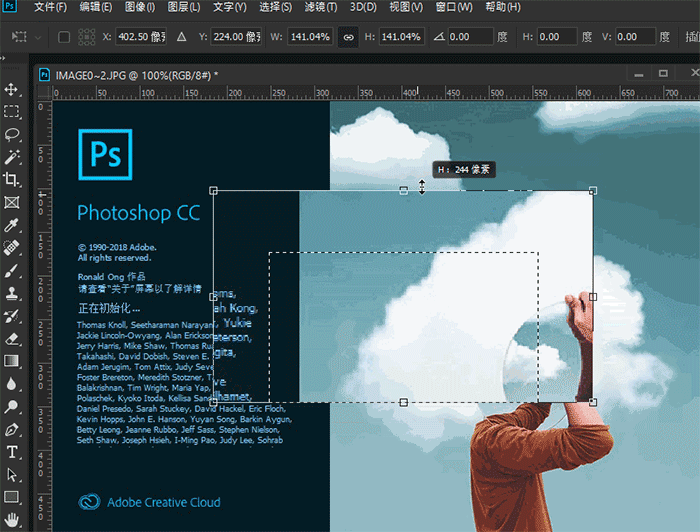This screenshot has width=700, height=532.
Task: Click the bottom-right transform handle
Action: 593,402
